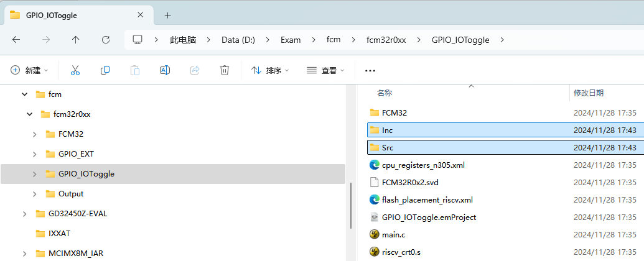644x261 pixels.
Task: Click the icon of GPIO_IOToggle.emProject
Action: click(374, 217)
